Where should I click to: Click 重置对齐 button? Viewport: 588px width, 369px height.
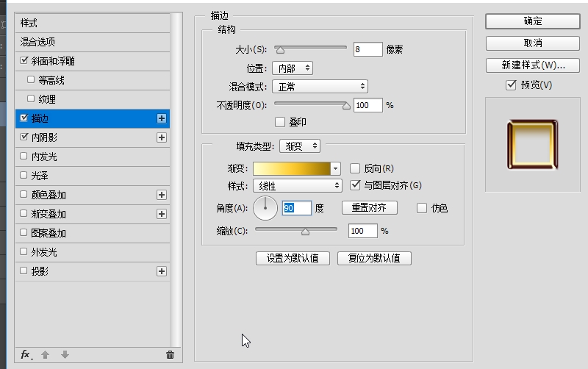(x=370, y=208)
